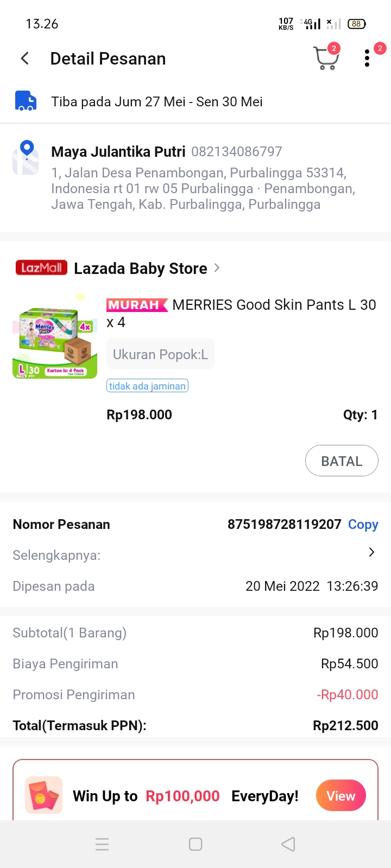Tap the LazMall badge logo
Screen dimensions: 391x868
pos(41,268)
